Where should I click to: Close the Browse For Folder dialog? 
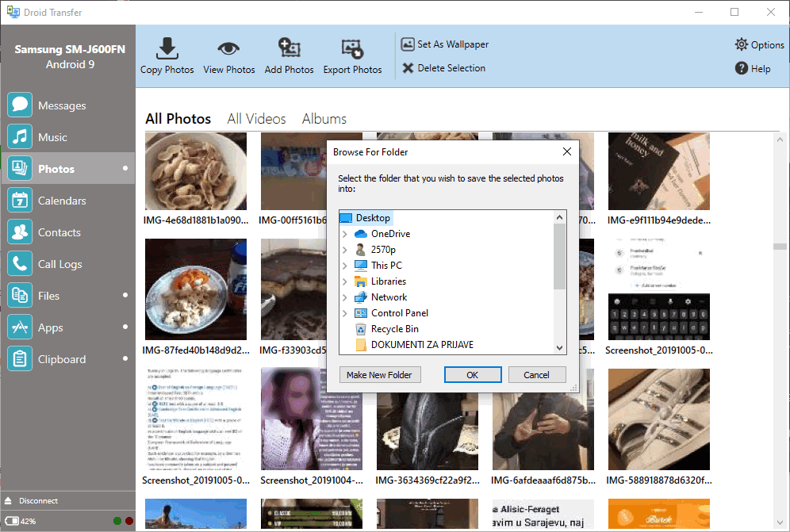coord(567,151)
